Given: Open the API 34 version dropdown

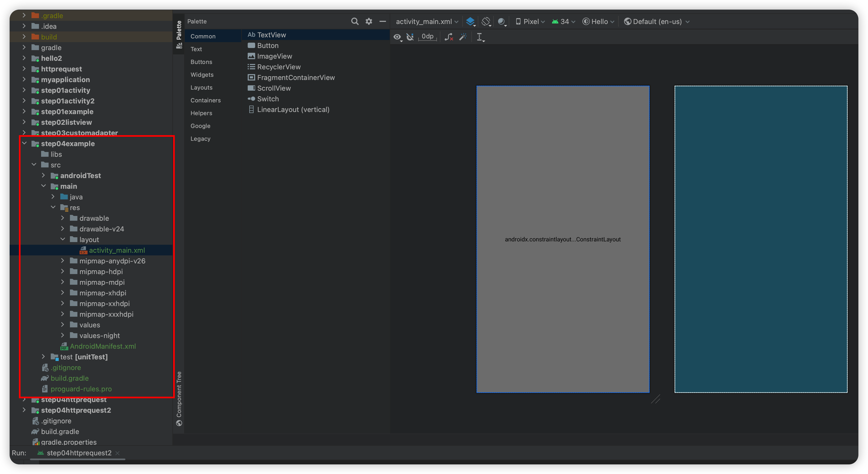Looking at the screenshot, I should [x=564, y=22].
